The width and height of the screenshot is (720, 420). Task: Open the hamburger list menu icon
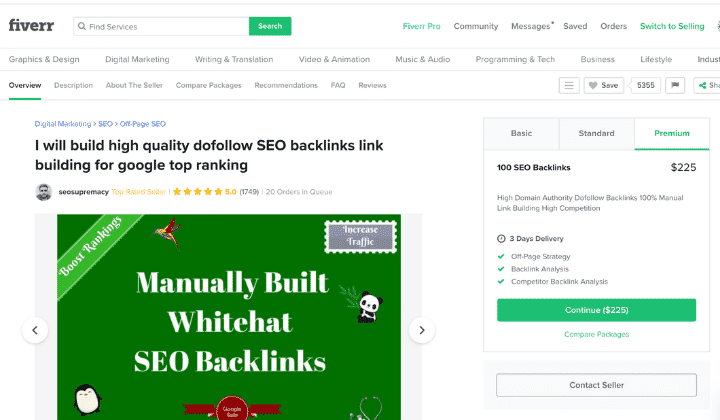point(569,85)
